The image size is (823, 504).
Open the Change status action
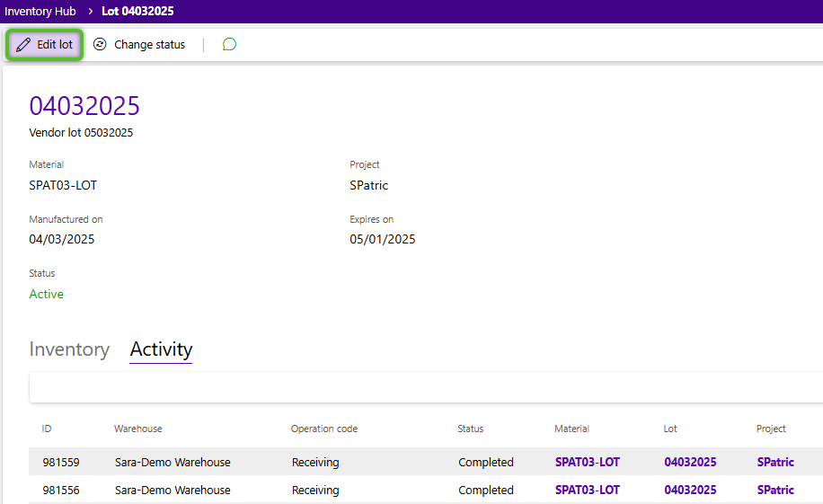(139, 45)
